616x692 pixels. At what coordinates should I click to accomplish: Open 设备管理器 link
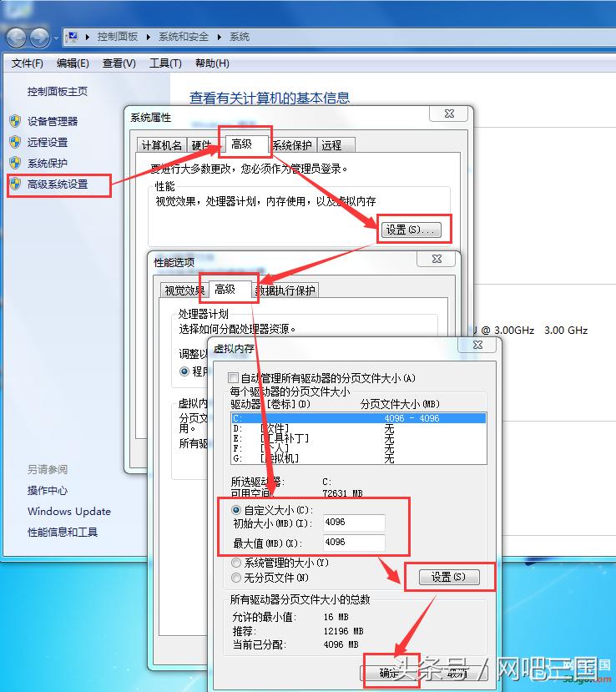(x=53, y=121)
